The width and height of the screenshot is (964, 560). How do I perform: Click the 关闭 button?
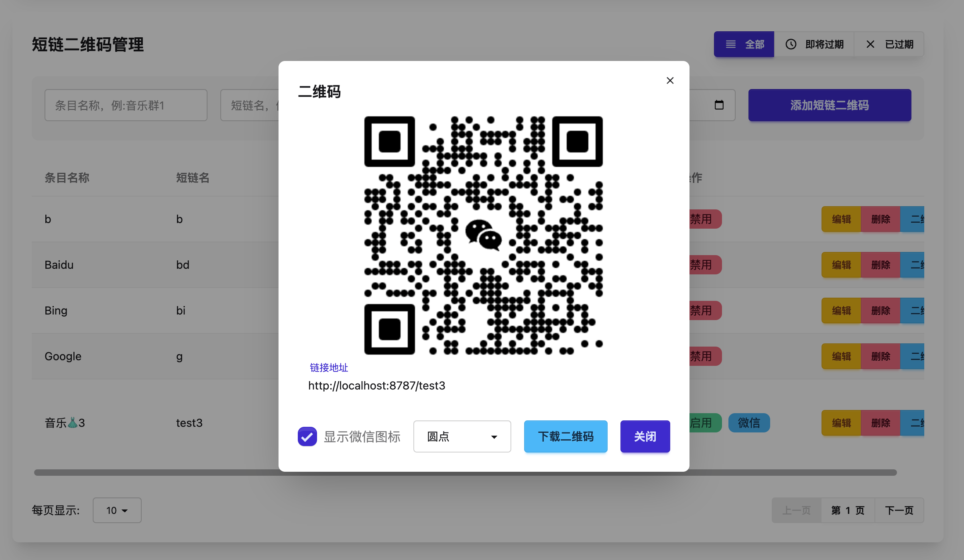645,436
